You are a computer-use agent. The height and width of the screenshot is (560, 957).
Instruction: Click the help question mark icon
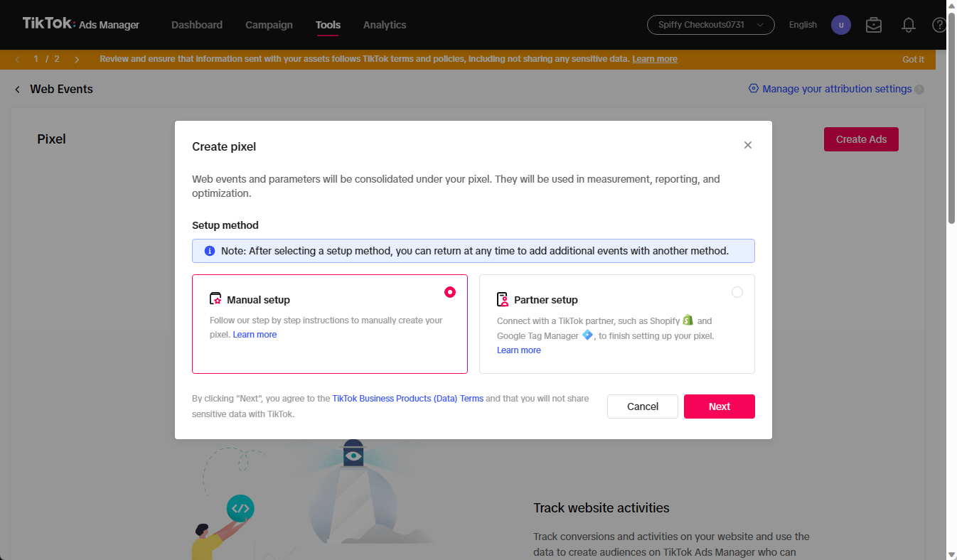(939, 25)
